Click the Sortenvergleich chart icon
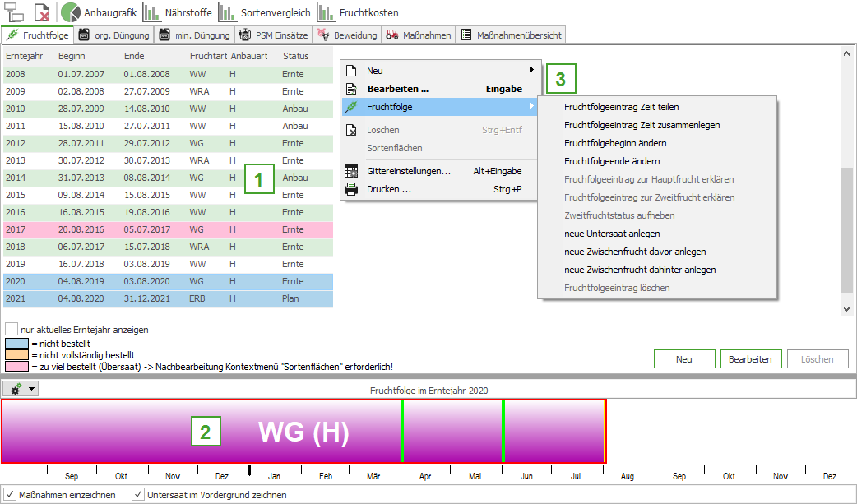Viewport: 857px width, 504px height. coord(226,12)
